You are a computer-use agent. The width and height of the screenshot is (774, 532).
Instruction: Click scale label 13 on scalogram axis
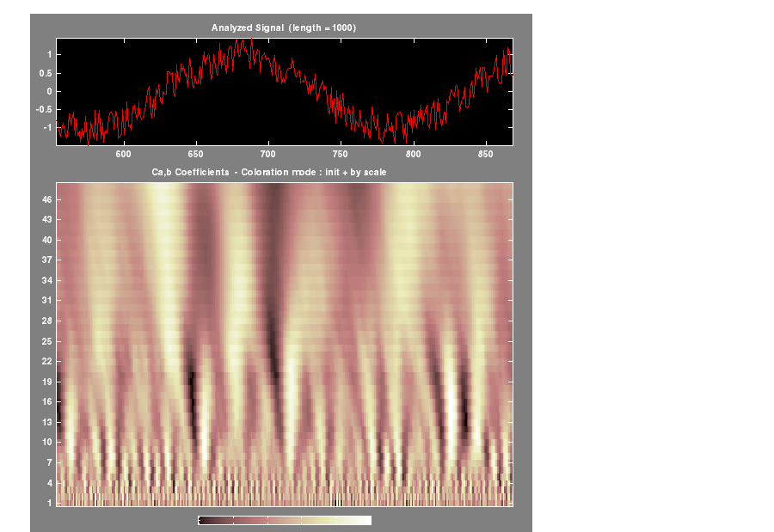pyautogui.click(x=47, y=423)
